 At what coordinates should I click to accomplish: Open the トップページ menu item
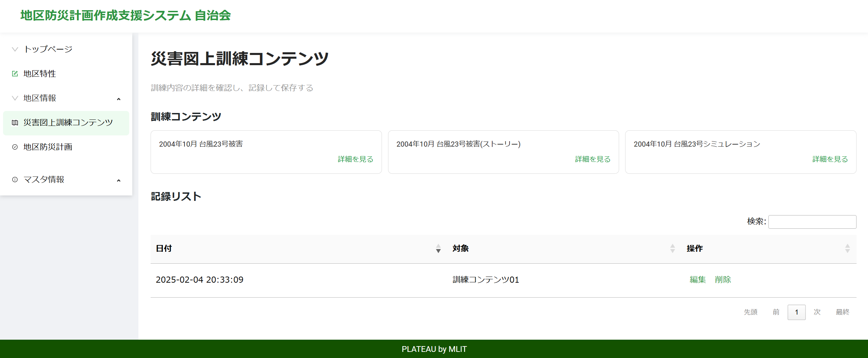tap(48, 49)
